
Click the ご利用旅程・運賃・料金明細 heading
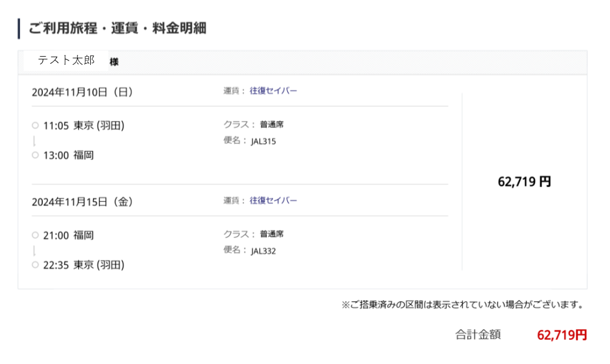[x=117, y=28]
